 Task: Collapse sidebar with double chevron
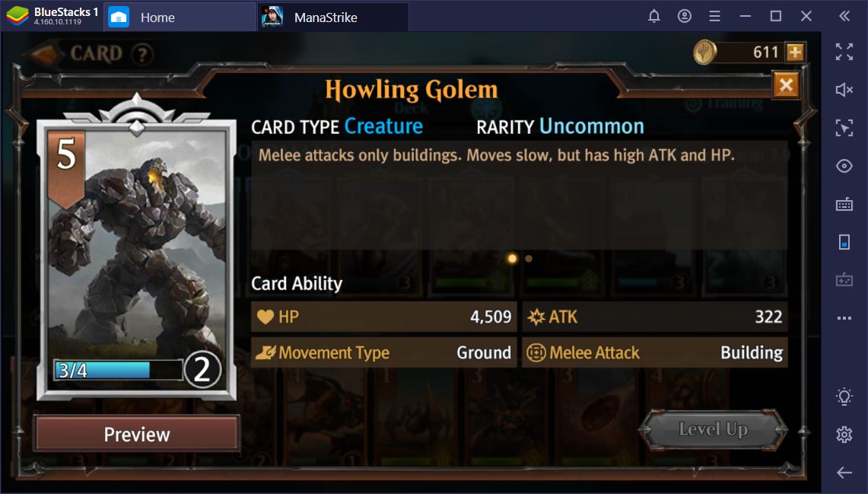(x=844, y=17)
